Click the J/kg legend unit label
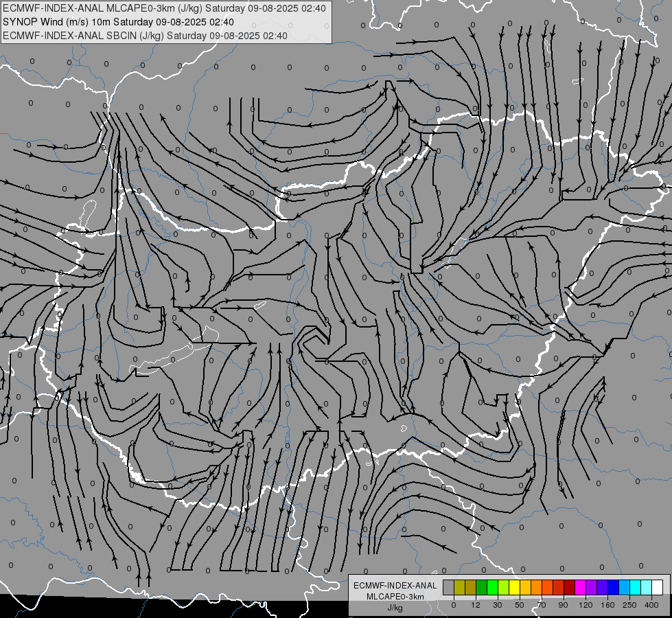 pos(395,608)
